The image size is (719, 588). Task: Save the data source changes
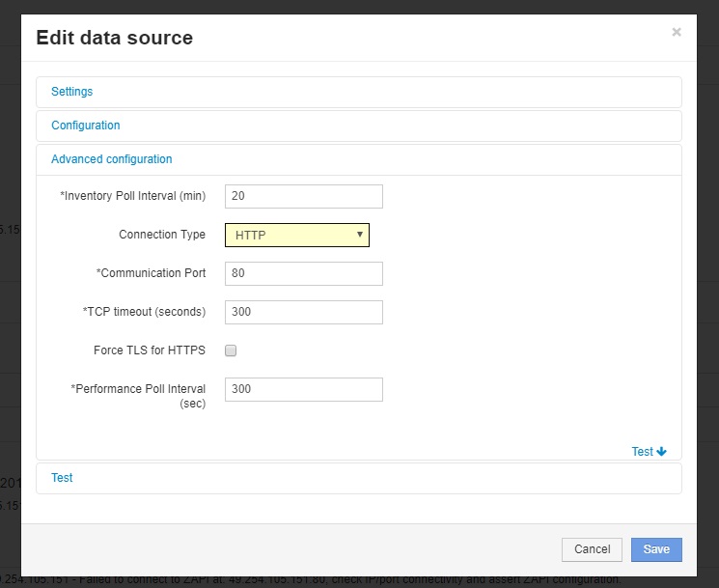click(x=656, y=549)
